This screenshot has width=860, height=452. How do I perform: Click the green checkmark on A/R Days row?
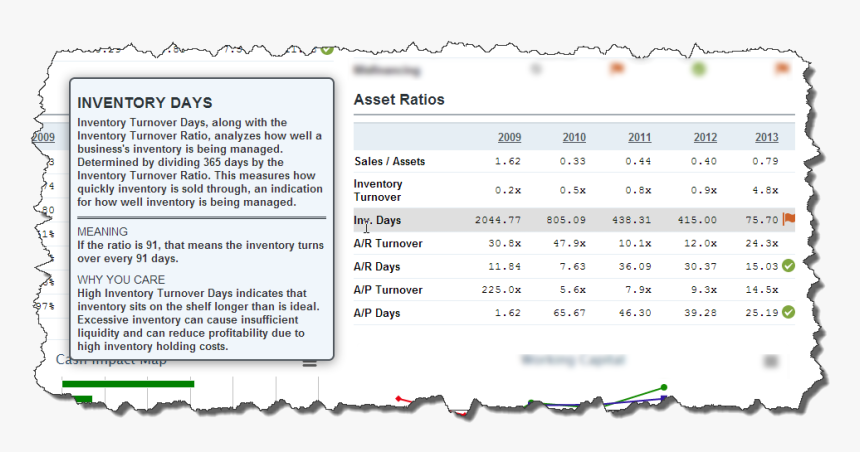tap(788, 265)
